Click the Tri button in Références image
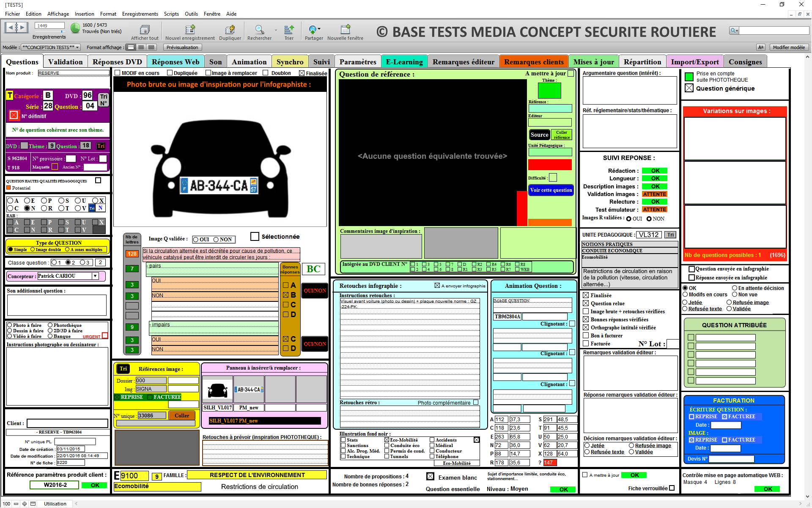 (123, 369)
